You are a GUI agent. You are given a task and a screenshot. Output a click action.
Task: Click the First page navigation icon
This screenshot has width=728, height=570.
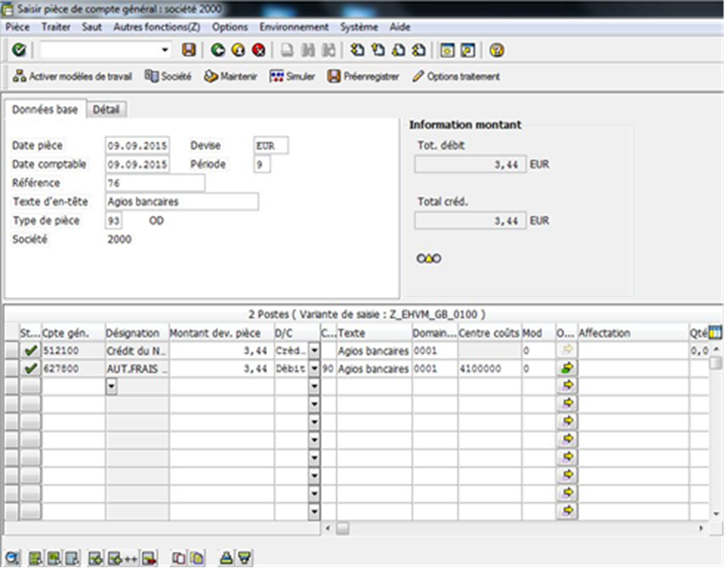357,49
